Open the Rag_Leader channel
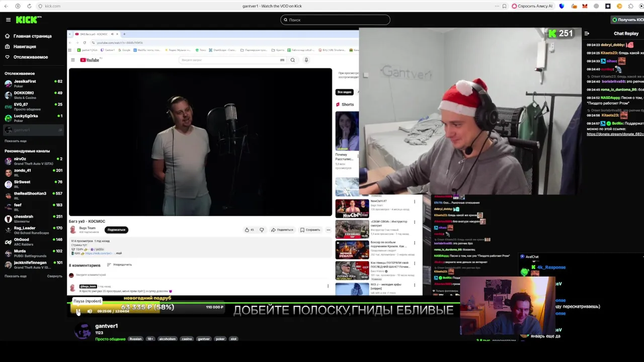This screenshot has width=644, height=362. click(x=33, y=230)
